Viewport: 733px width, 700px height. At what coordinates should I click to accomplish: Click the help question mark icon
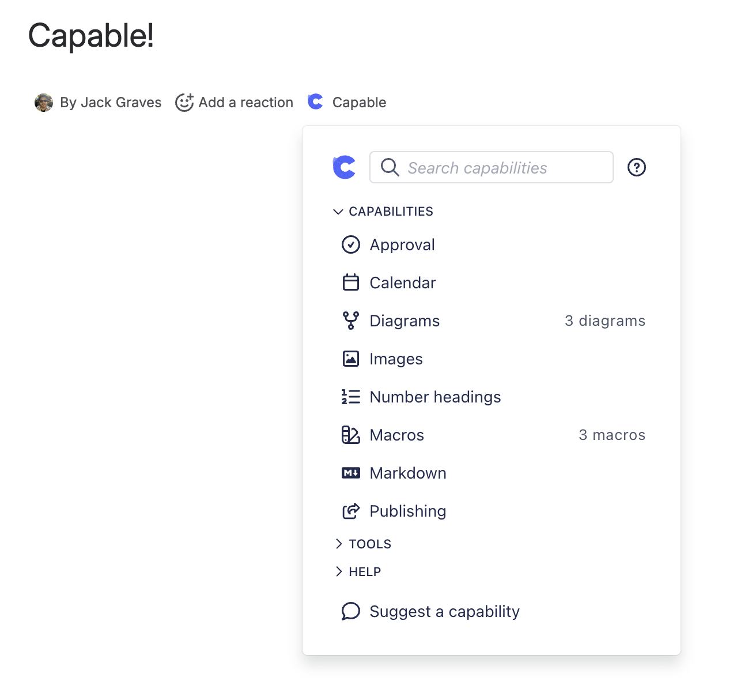pyautogui.click(x=636, y=167)
